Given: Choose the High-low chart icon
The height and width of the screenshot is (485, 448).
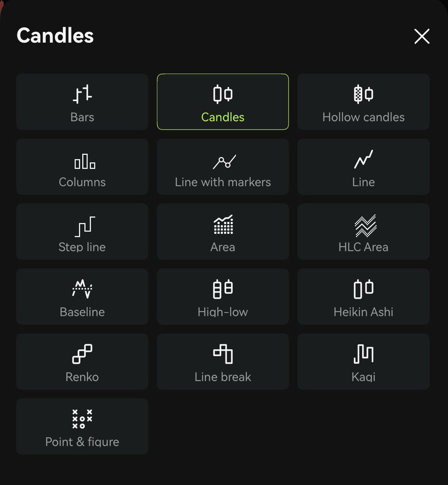Looking at the screenshot, I should [223, 289].
